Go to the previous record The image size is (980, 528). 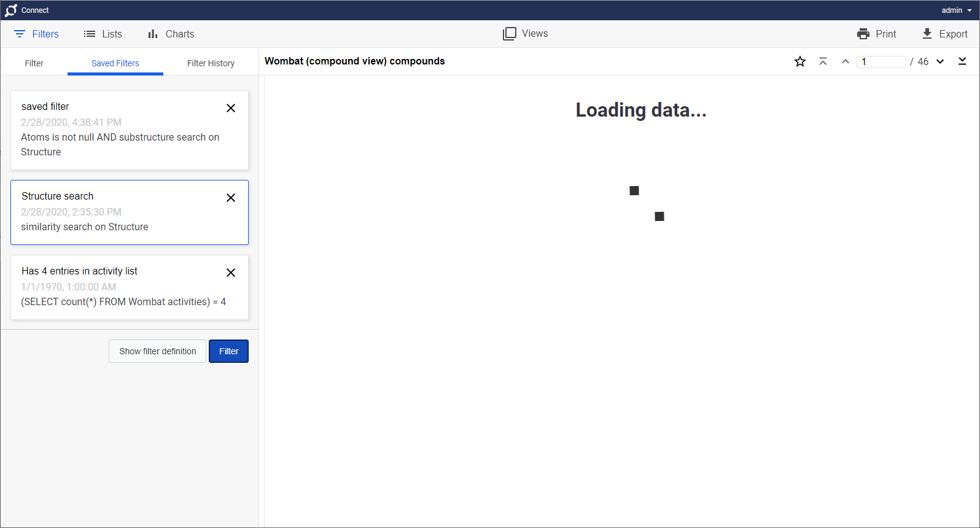coord(846,61)
